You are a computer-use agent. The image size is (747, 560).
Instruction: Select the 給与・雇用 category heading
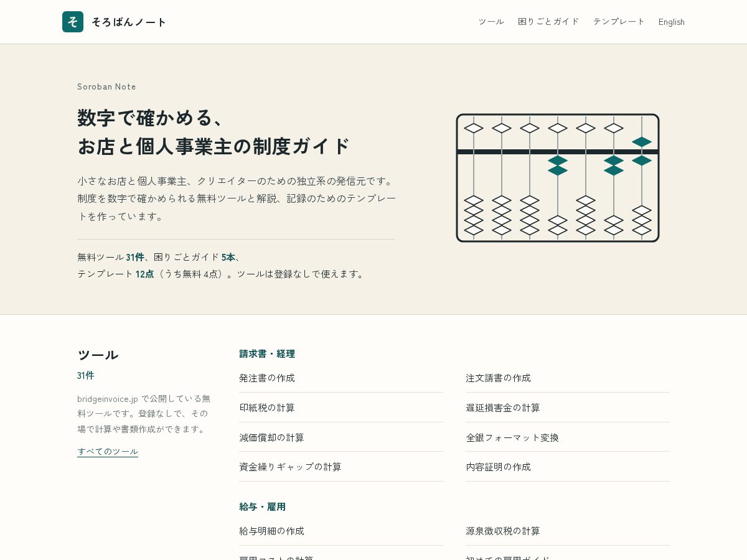point(262,507)
